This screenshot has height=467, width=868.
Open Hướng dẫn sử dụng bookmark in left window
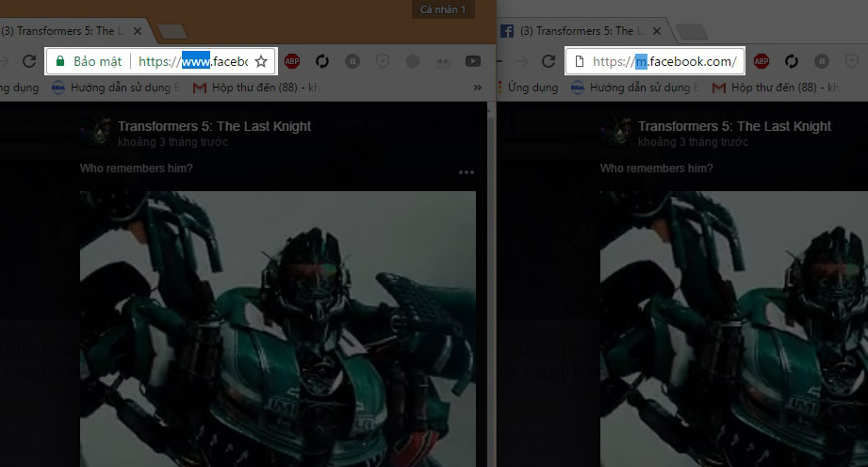pyautogui.click(x=115, y=88)
